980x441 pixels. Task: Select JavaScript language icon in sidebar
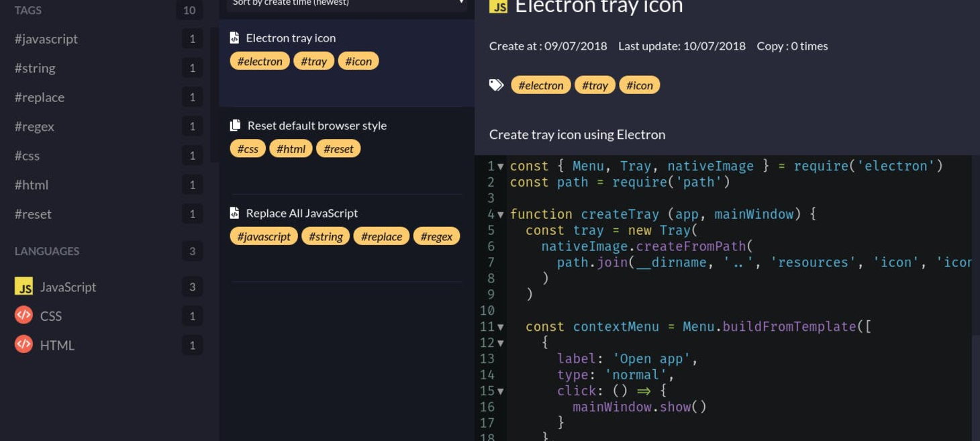[23, 287]
